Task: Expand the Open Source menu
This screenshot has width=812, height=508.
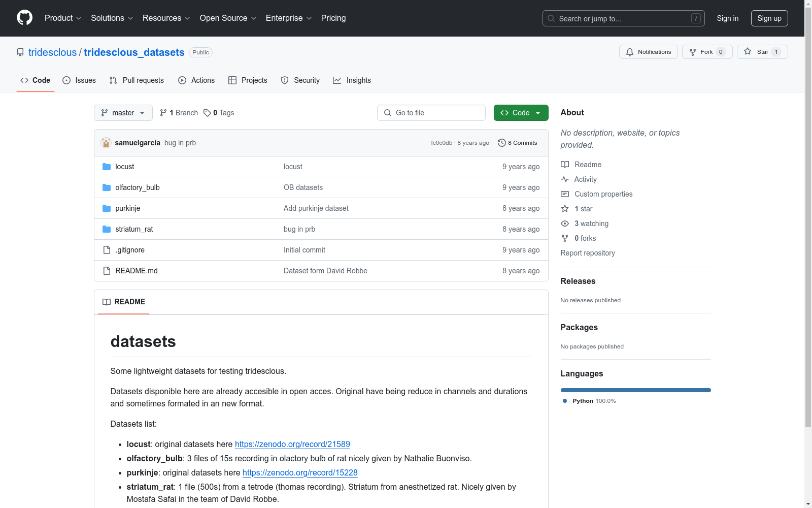Action: click(x=228, y=18)
